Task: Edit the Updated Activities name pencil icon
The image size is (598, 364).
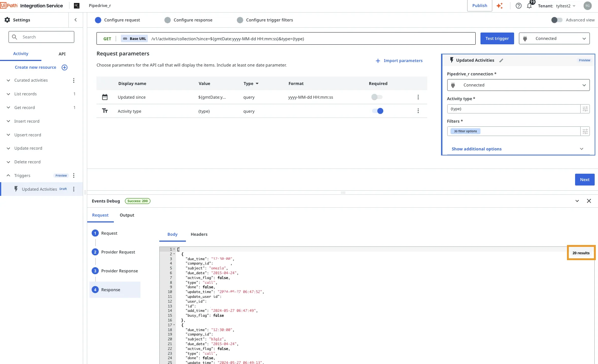Action: (501, 61)
